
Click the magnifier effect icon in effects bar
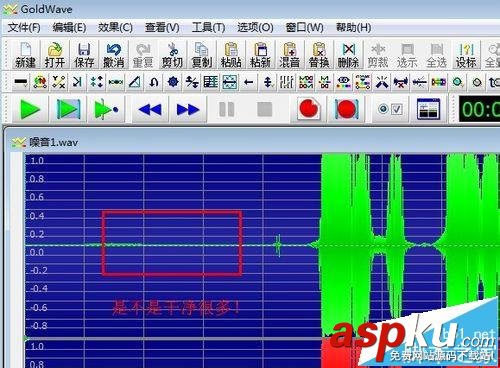click(458, 82)
